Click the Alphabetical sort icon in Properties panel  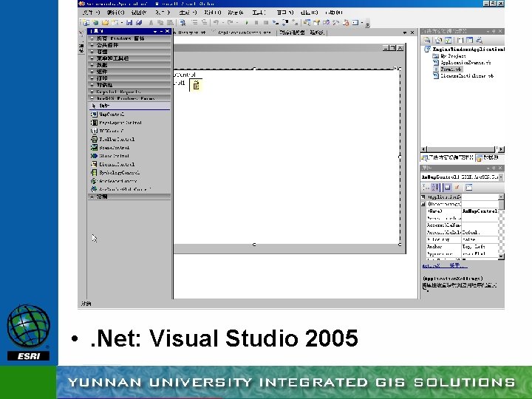[x=436, y=187]
